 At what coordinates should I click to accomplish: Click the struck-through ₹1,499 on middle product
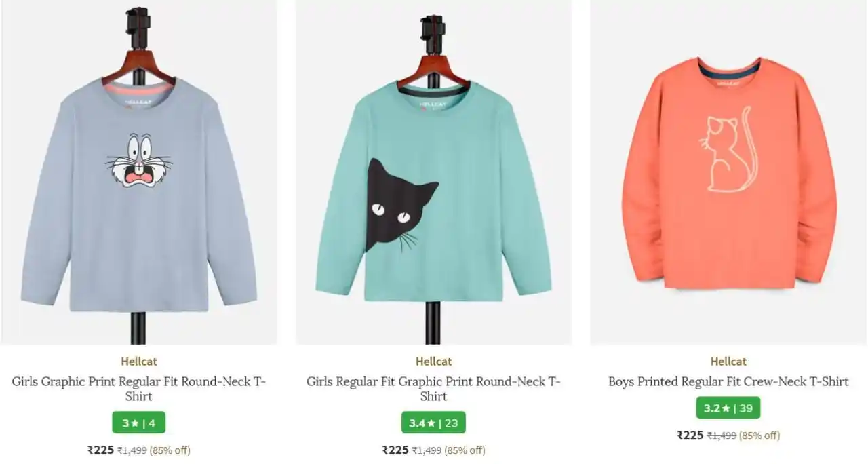coord(426,449)
